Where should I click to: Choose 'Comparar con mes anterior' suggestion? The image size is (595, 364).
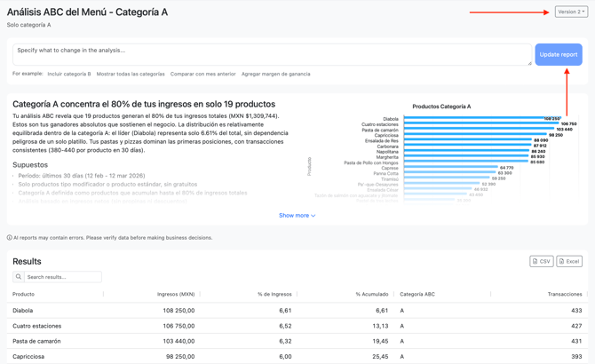(x=203, y=75)
